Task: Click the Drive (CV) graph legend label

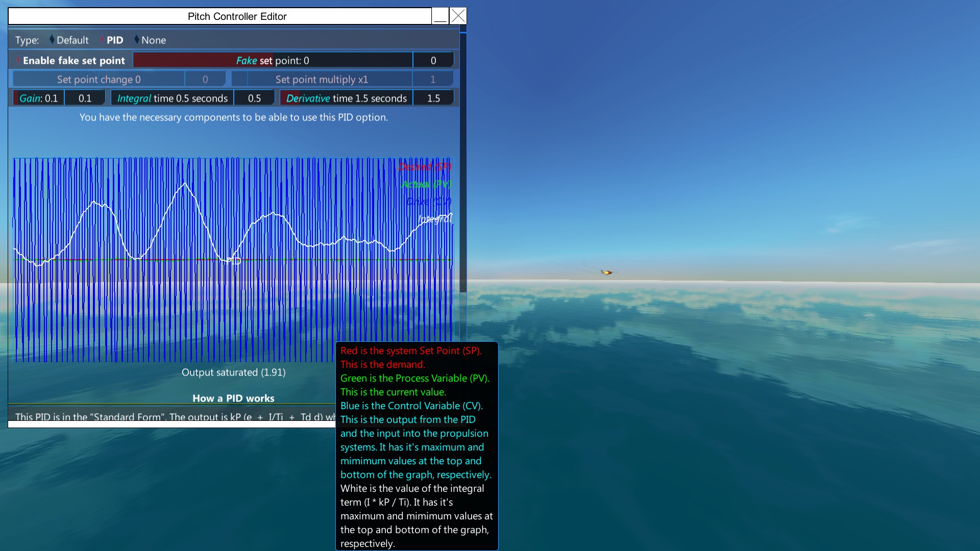Action: 429,202
